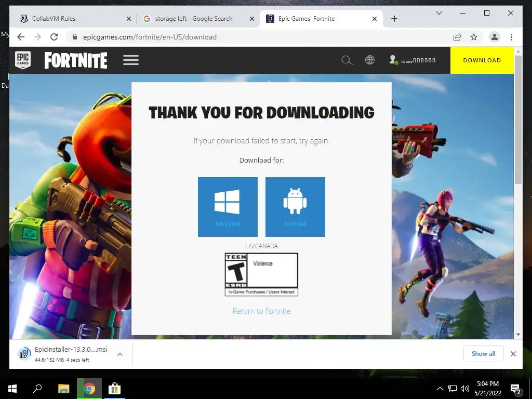Viewport: 532px width, 399px height.
Task: Close the storage left Google Search tab
Action: (252, 19)
